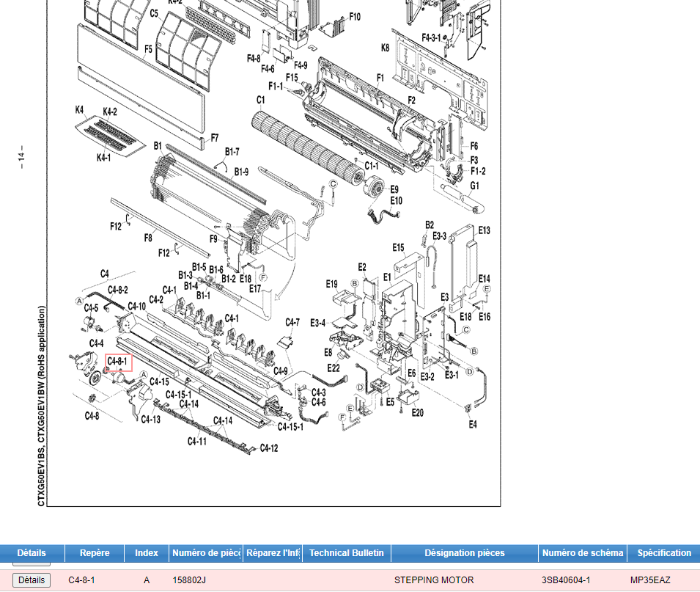Click the Numéro de schéma column header
The height and width of the screenshot is (592, 700).
(583, 553)
